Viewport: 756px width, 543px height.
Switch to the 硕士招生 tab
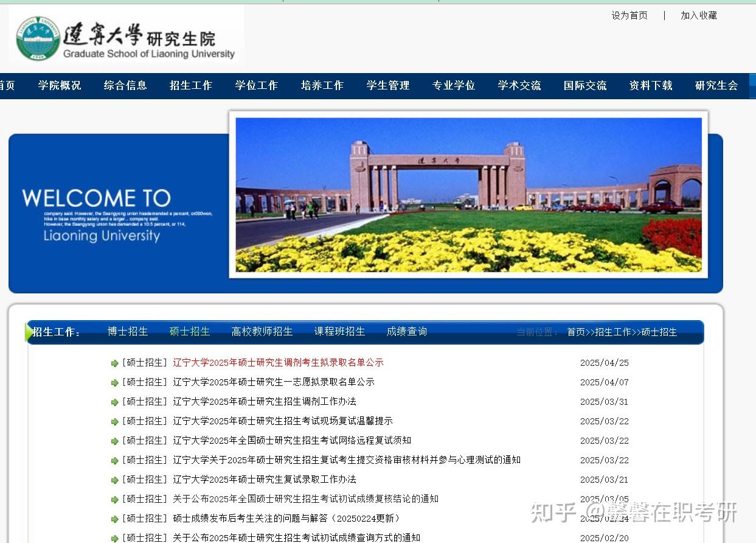190,332
